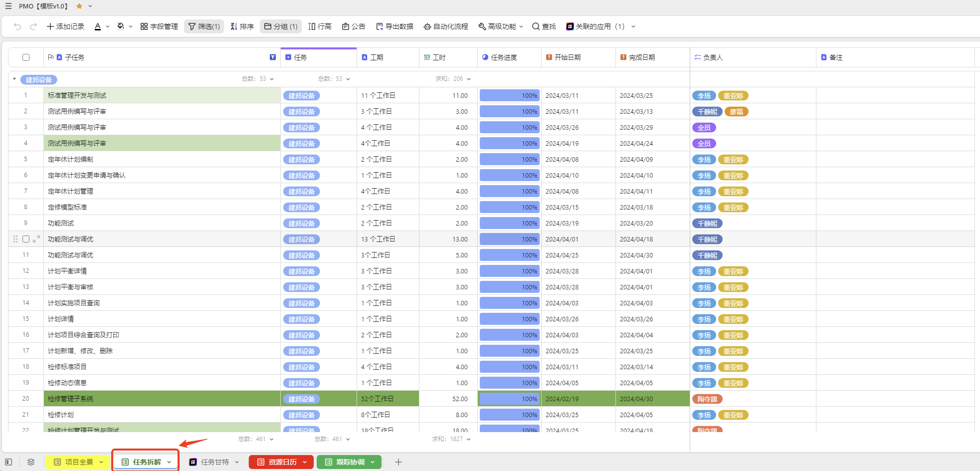Screen dimensions: 980x471
Task: Open 关联的应用 (1) dropdown
Action: pyautogui.click(x=600, y=26)
